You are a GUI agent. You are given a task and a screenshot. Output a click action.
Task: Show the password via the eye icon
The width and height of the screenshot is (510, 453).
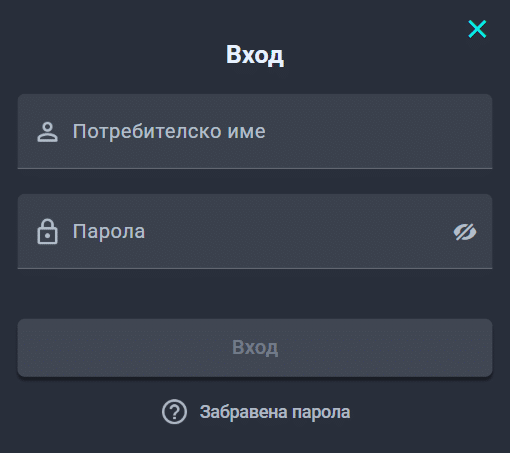click(x=465, y=232)
